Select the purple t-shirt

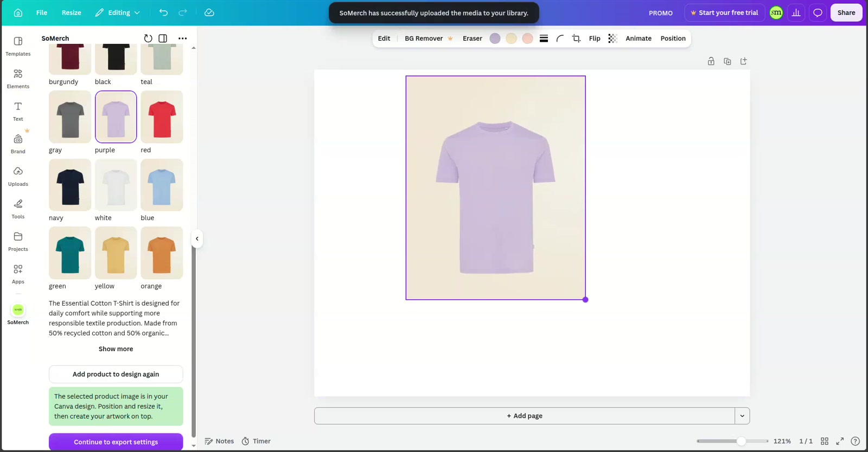coord(116,117)
